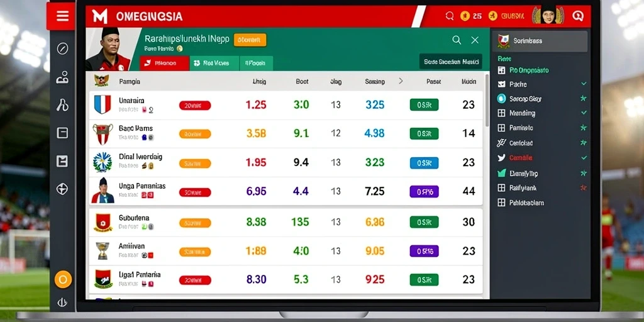Click the orange circle button in left sidebar
The width and height of the screenshot is (644, 322).
point(63,280)
